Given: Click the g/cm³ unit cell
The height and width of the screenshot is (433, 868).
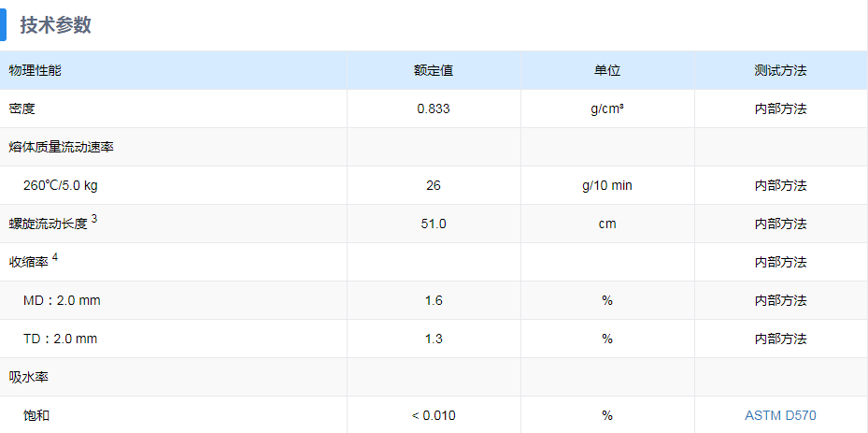Looking at the screenshot, I should click(607, 108).
